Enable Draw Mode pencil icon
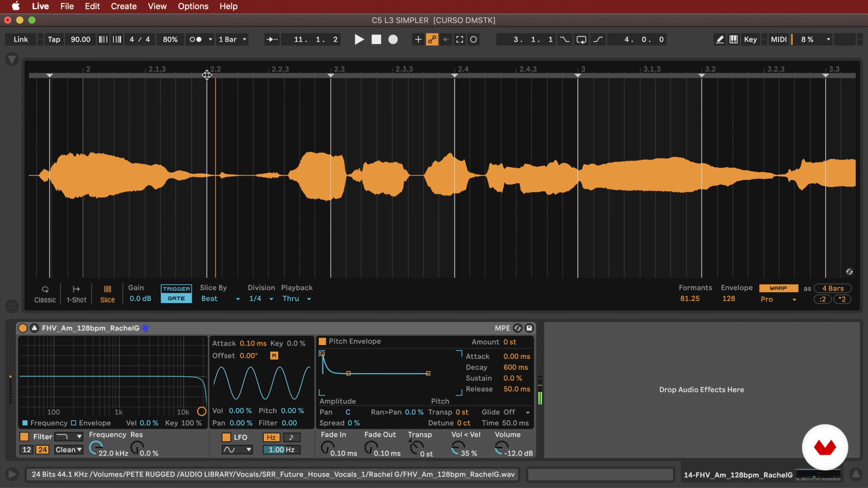This screenshot has width=868, height=488. pos(719,39)
